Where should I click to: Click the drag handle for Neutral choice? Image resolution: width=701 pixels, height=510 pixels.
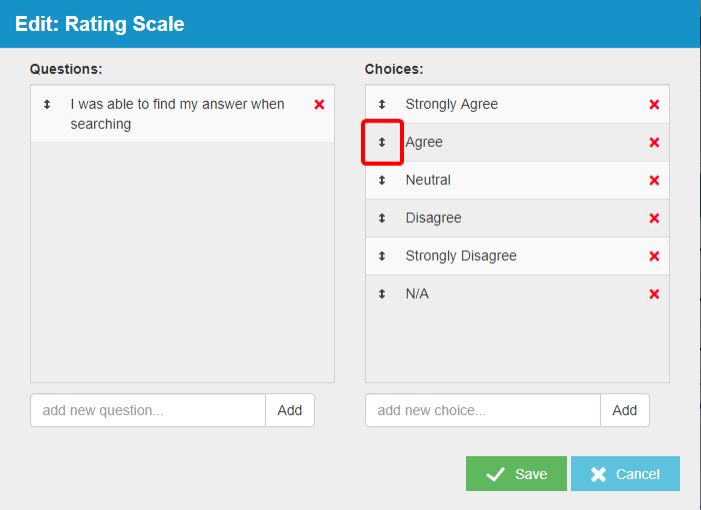click(x=381, y=180)
